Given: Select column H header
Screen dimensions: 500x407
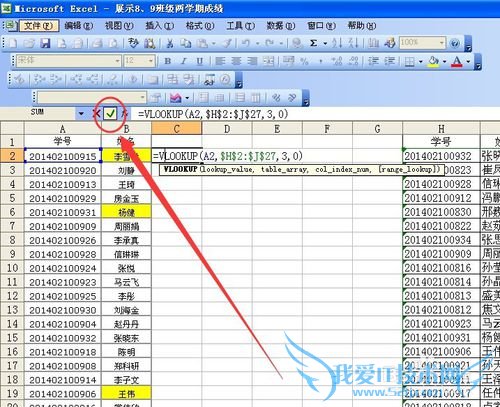Looking at the screenshot, I should (441, 129).
